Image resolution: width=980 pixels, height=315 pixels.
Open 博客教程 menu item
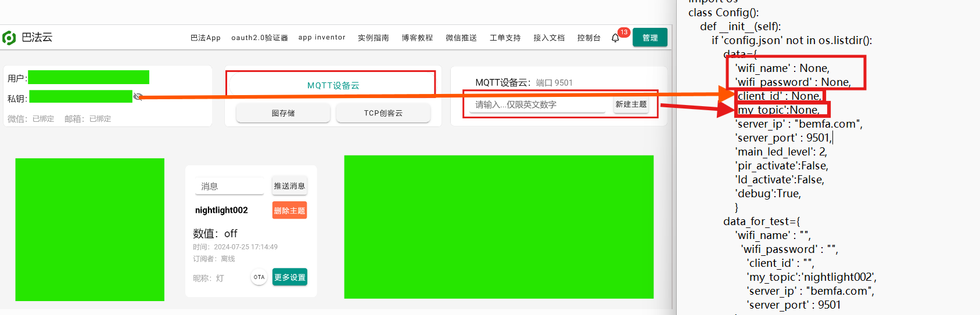(417, 38)
